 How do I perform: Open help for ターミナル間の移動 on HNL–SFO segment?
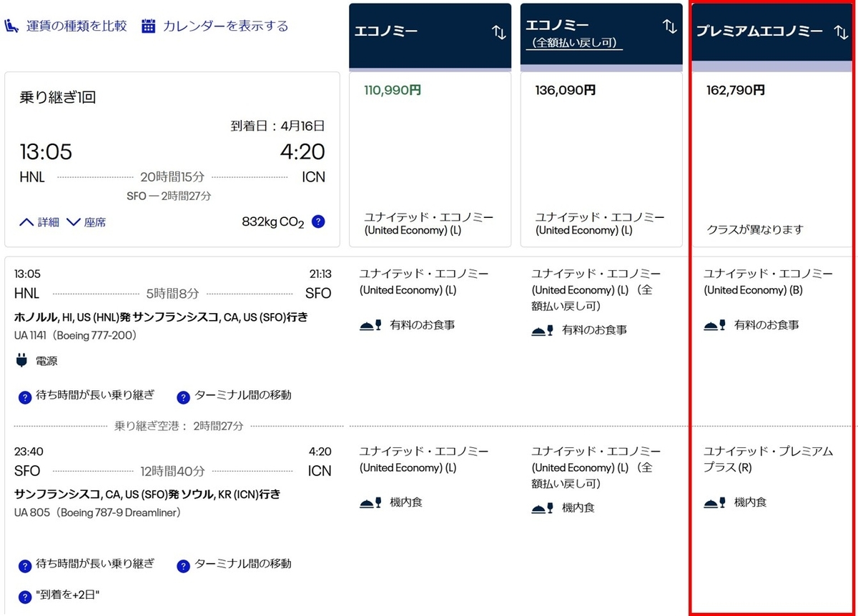pyautogui.click(x=183, y=397)
